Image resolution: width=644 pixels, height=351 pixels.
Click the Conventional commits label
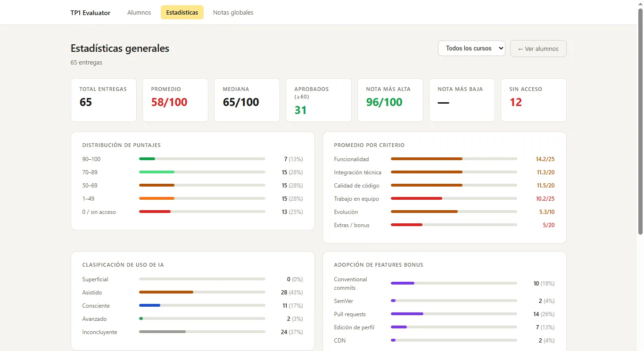point(350,283)
